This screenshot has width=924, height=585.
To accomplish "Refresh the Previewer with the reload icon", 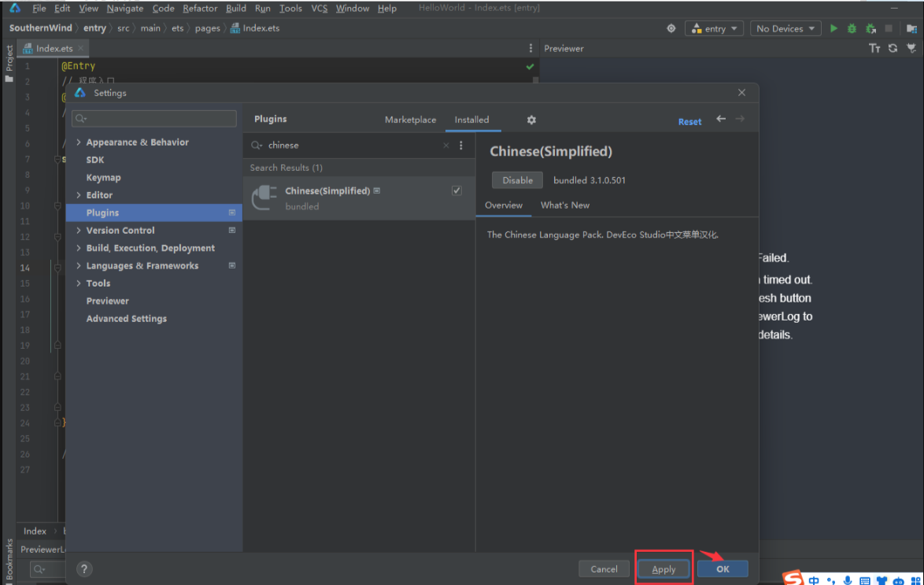I will click(893, 48).
